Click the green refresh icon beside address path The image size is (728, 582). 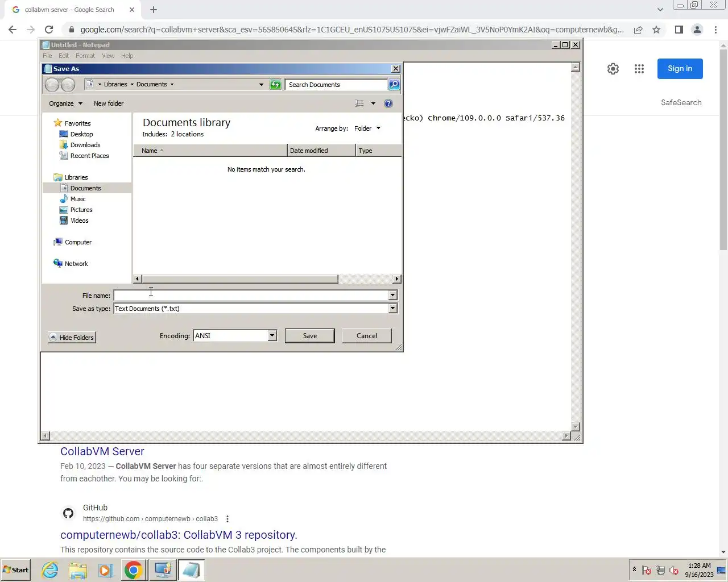click(x=275, y=85)
